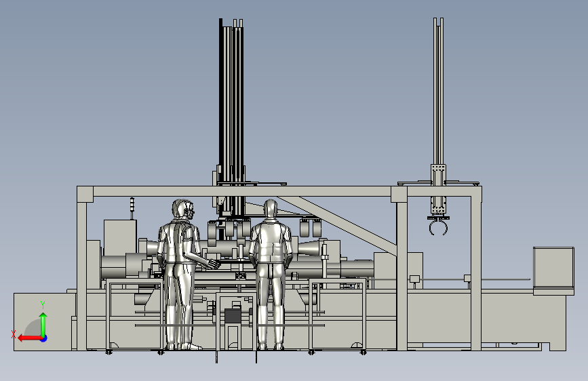Select the diagonal brace beam of the frame
This screenshot has width=588, height=381.
point(337,222)
